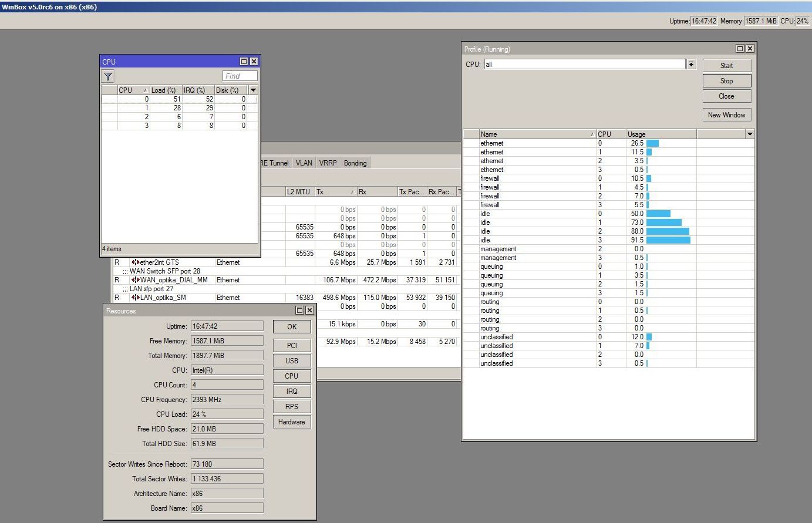Sort Profile table by CPU column
This screenshot has width=812, height=523.
pyautogui.click(x=611, y=134)
